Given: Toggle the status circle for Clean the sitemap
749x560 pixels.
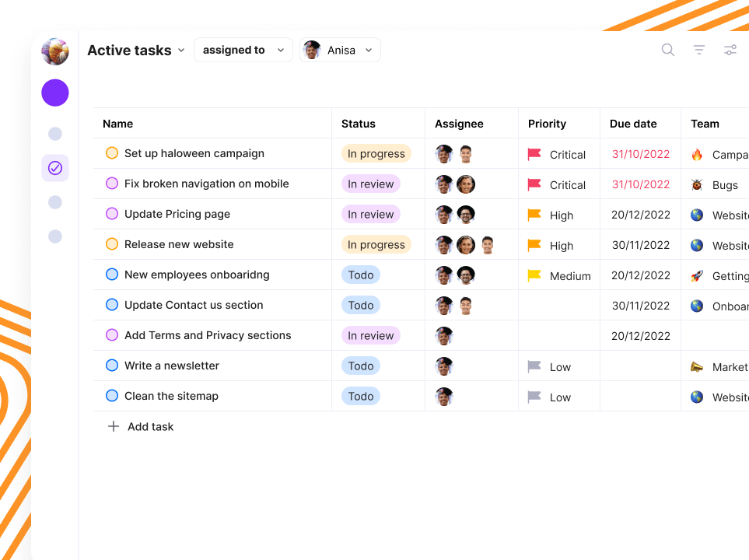Looking at the screenshot, I should click(x=111, y=395).
